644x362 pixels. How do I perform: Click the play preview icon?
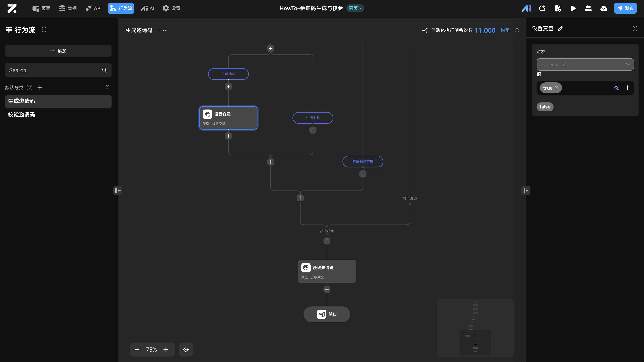click(573, 9)
